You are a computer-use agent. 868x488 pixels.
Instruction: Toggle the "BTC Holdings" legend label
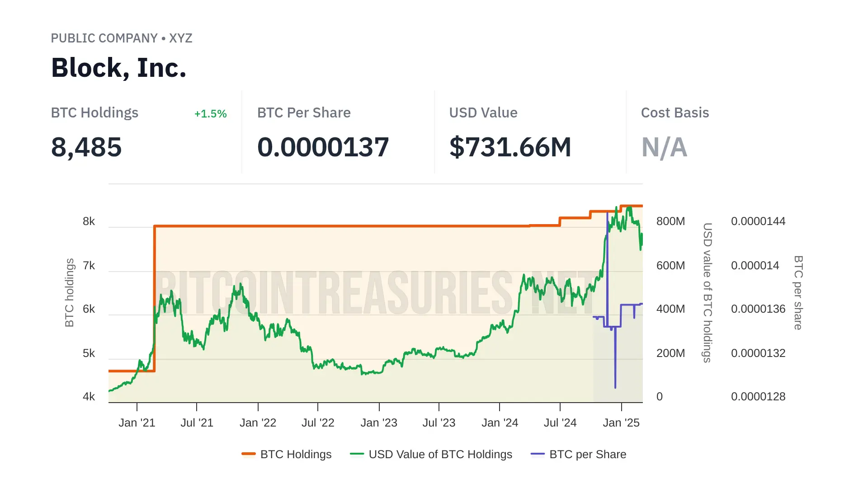tap(296, 454)
